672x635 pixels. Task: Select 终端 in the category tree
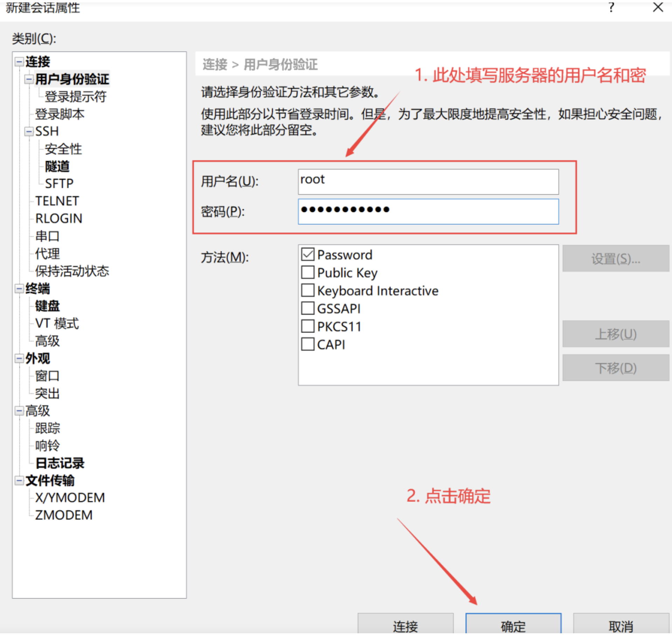[x=38, y=289]
